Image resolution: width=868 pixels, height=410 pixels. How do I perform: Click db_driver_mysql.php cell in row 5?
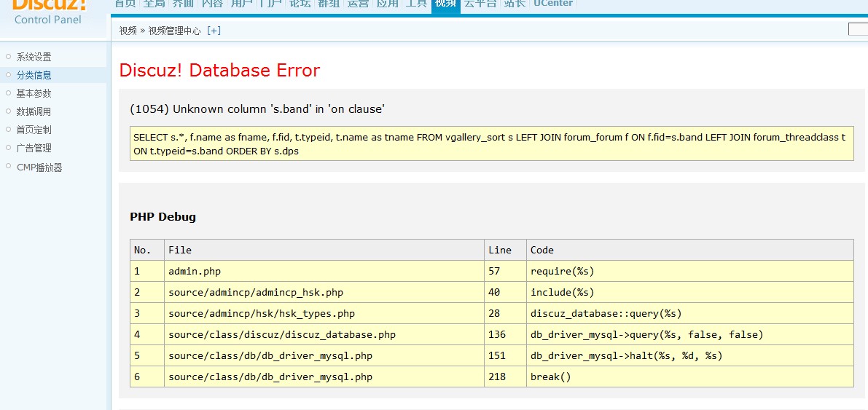324,356
